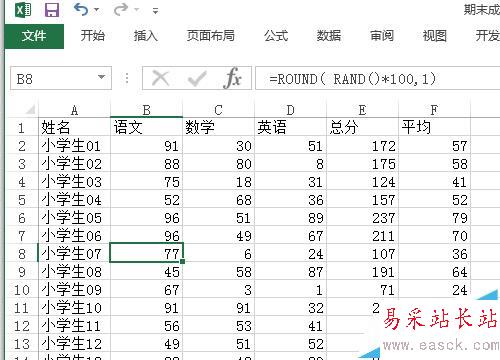Select average cell with value 79
Image resolution: width=500 pixels, height=360 pixels.
pos(434,217)
